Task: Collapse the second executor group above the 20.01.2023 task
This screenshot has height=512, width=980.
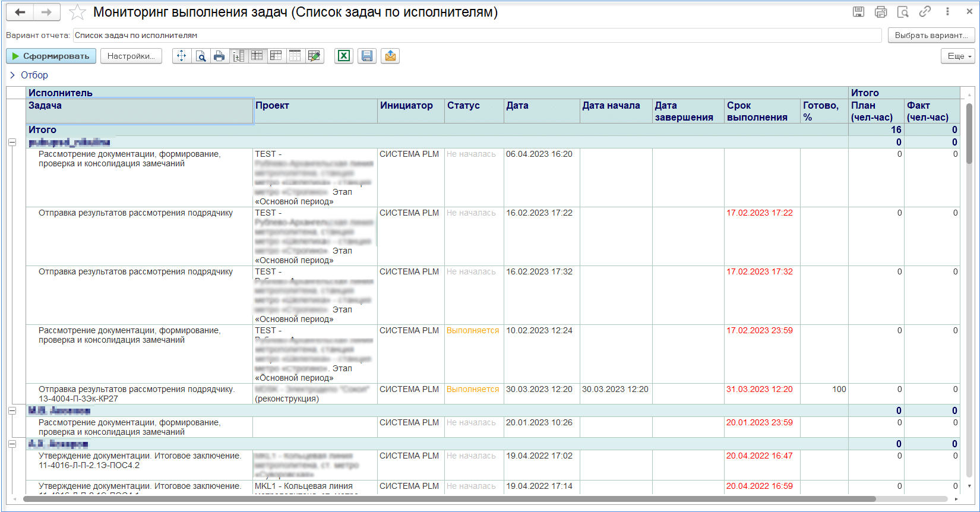Action: pos(12,410)
